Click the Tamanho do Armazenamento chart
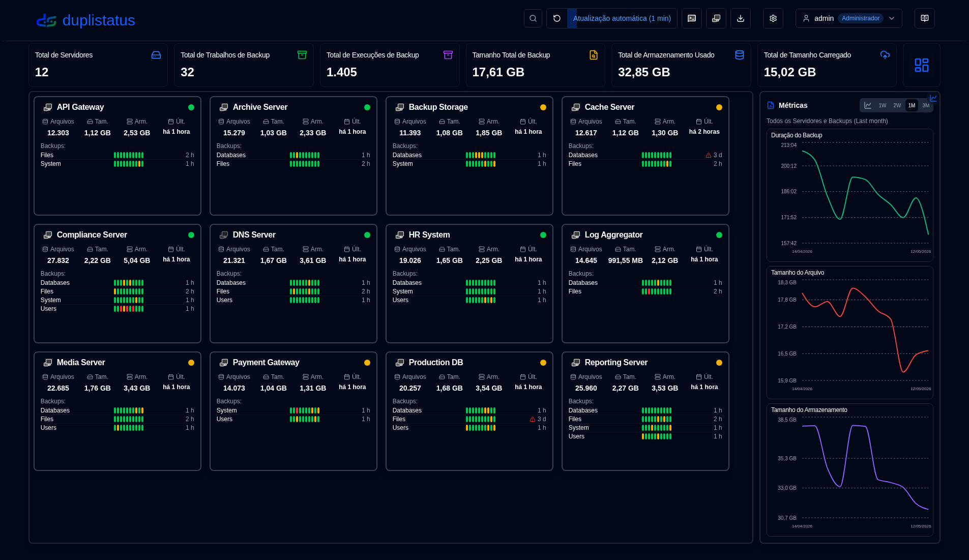Screen dimensions: 969x560 click(849, 470)
